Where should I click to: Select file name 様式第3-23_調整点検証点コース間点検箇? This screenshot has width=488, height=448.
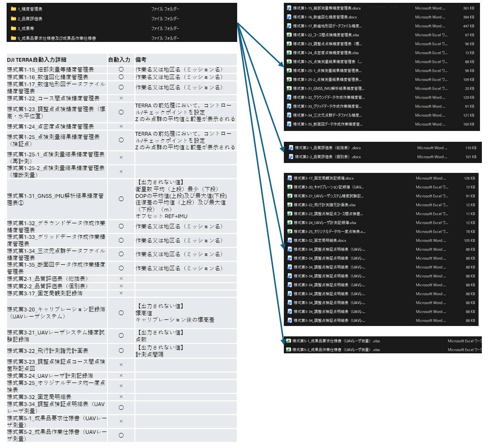pyautogui.click(x=328, y=214)
